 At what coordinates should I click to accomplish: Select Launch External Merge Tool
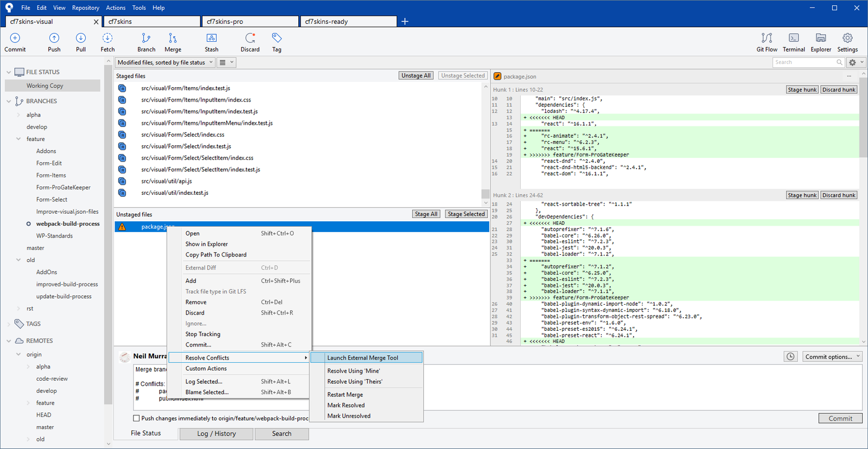coord(362,358)
